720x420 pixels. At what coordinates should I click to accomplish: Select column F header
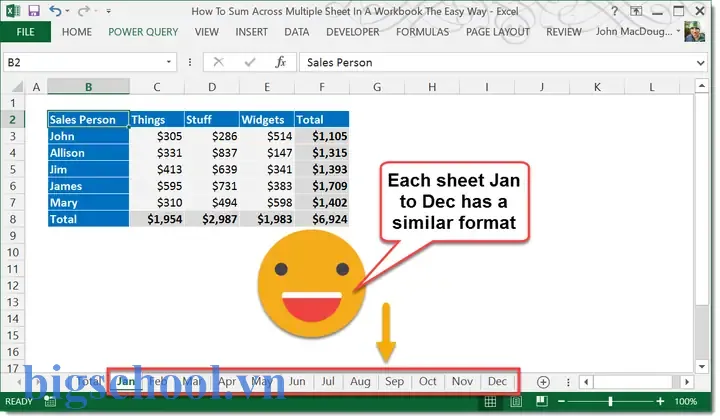tap(321, 86)
